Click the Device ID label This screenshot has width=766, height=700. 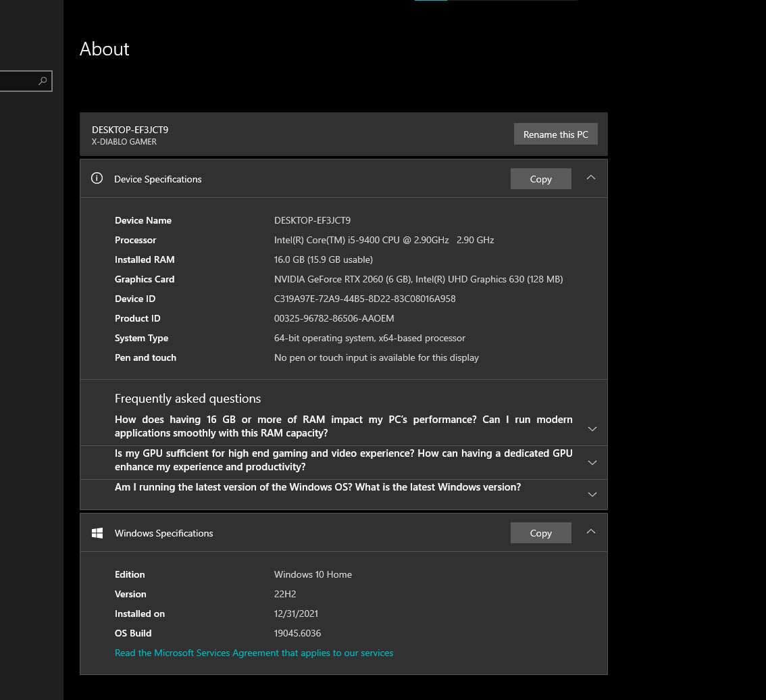coord(135,299)
